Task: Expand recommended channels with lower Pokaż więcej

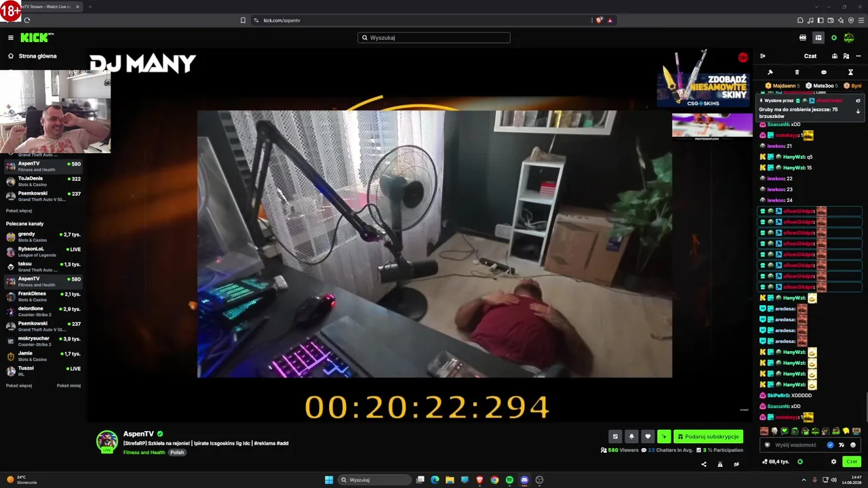Action: 19,386
